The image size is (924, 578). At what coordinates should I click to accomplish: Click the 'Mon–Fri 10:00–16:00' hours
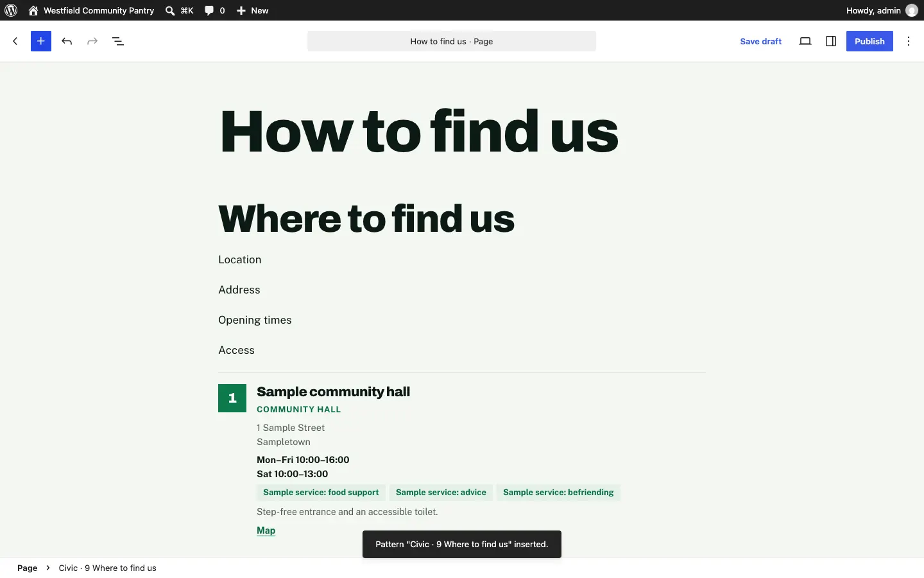pos(303,460)
